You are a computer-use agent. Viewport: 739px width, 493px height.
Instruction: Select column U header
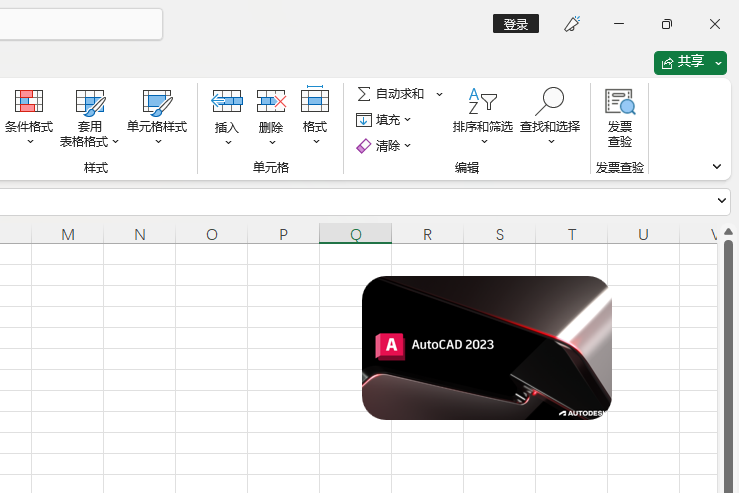pos(643,234)
